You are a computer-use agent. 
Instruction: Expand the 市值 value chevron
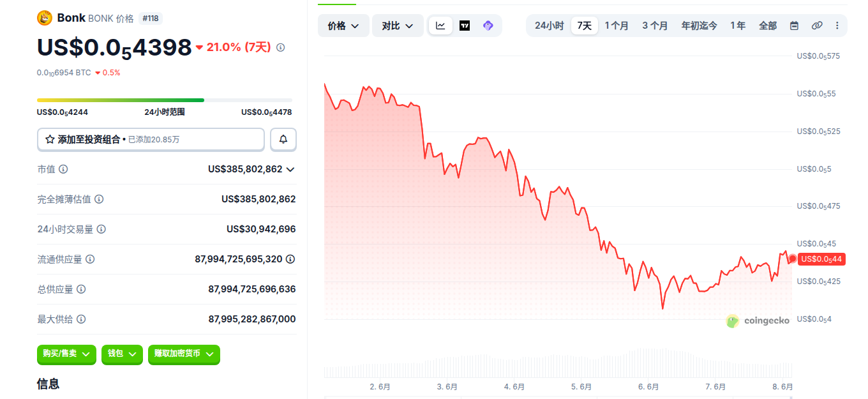coord(290,169)
